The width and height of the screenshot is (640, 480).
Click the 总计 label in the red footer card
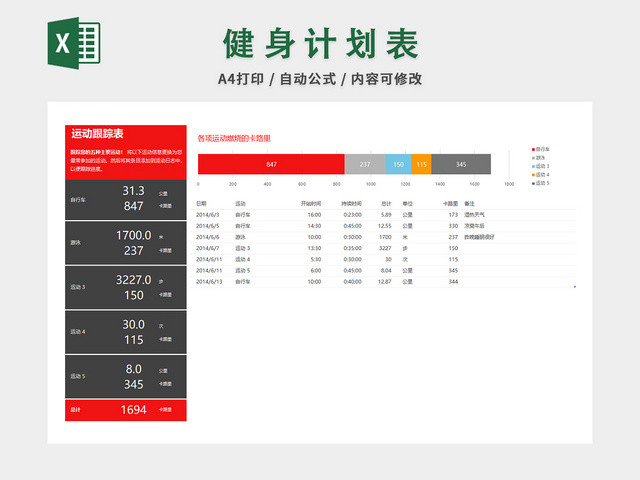click(x=76, y=410)
